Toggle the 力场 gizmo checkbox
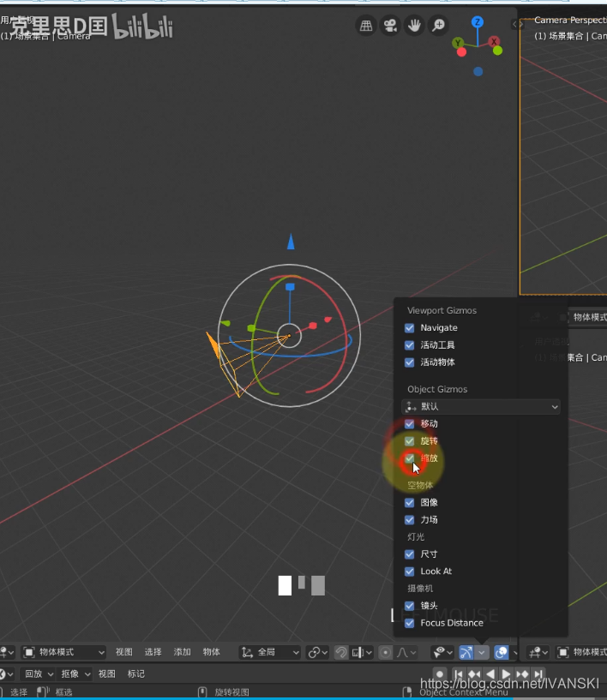Screen dimensions: 607x700 (x=409, y=519)
